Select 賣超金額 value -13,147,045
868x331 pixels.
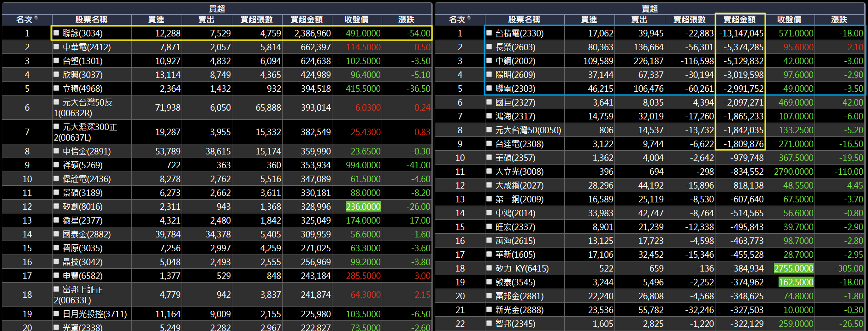pos(741,33)
